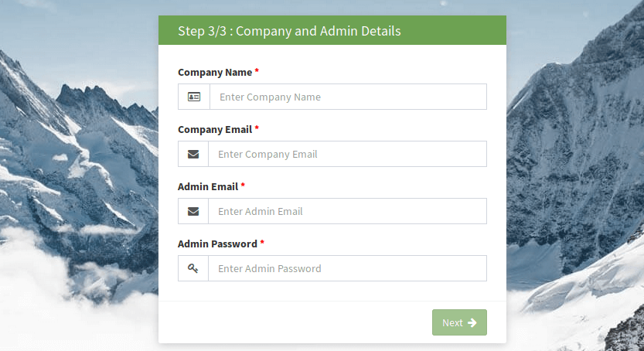This screenshot has height=351, width=644.
Task: Click the red asterisk after Company Name
Action: (257, 72)
